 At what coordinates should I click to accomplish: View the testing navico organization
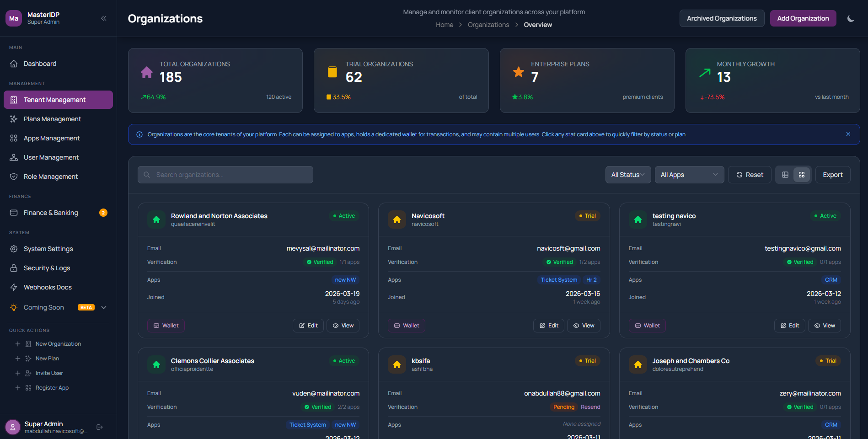(x=825, y=326)
